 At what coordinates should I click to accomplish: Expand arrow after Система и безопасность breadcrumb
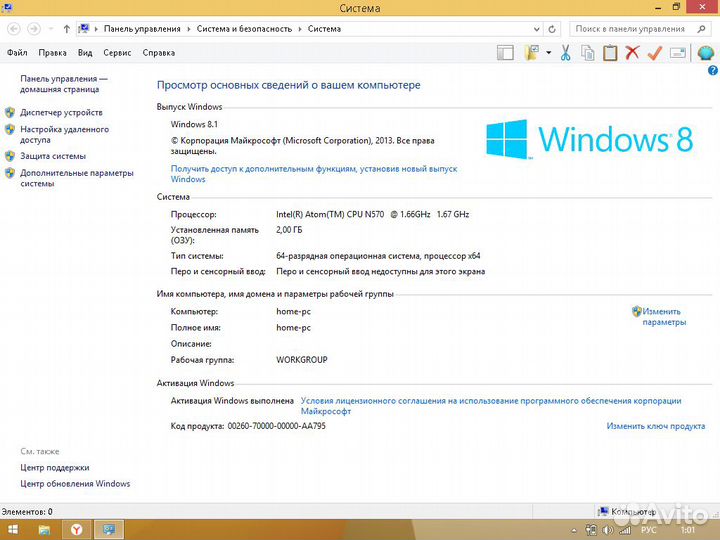(x=300, y=29)
